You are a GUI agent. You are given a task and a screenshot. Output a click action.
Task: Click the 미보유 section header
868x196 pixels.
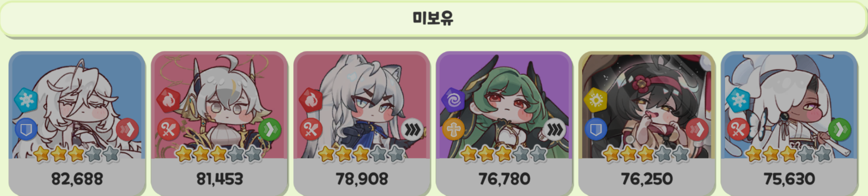pyautogui.click(x=433, y=19)
